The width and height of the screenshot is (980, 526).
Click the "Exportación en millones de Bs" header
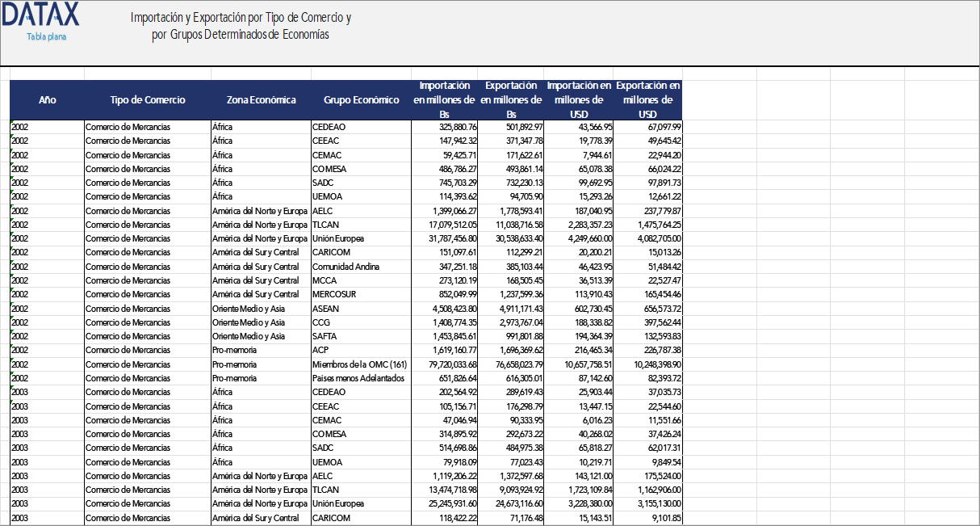tap(510, 100)
